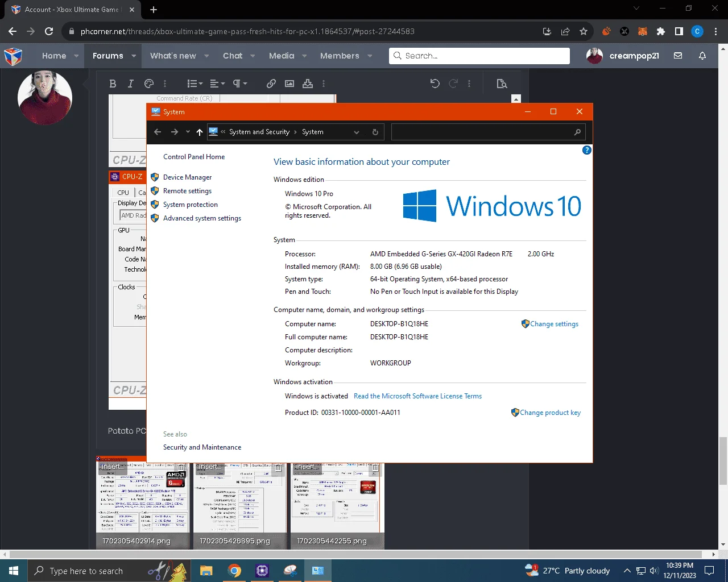The height and width of the screenshot is (582, 728).
Task: Go to Control Panel Home
Action: (194, 157)
